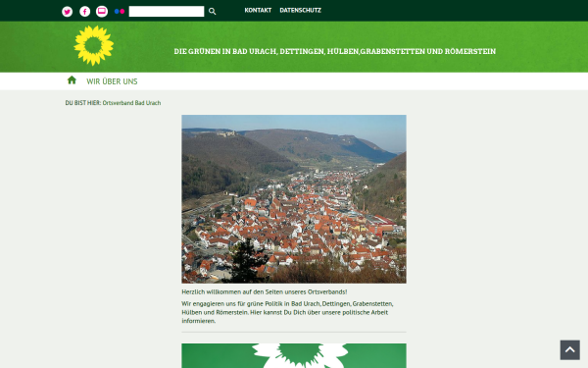The height and width of the screenshot is (368, 588).
Task: Click the paragraph starting Wir engagieren uns
Action: point(287,312)
